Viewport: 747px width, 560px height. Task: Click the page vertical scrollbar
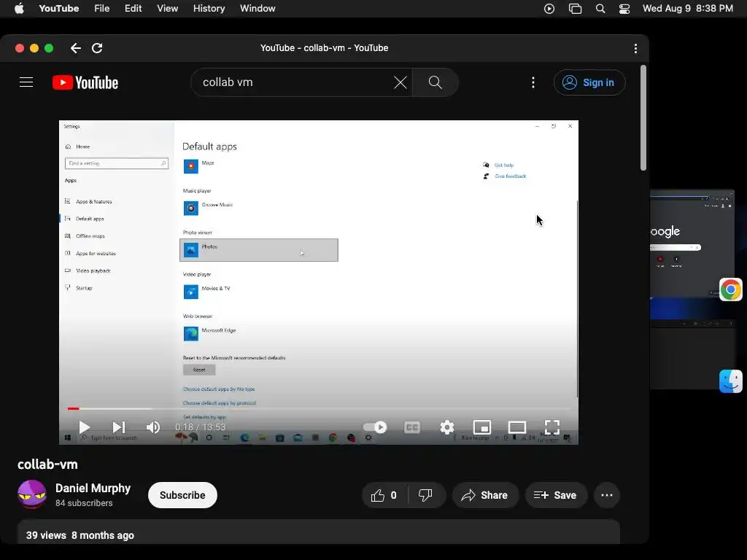pyautogui.click(x=643, y=117)
